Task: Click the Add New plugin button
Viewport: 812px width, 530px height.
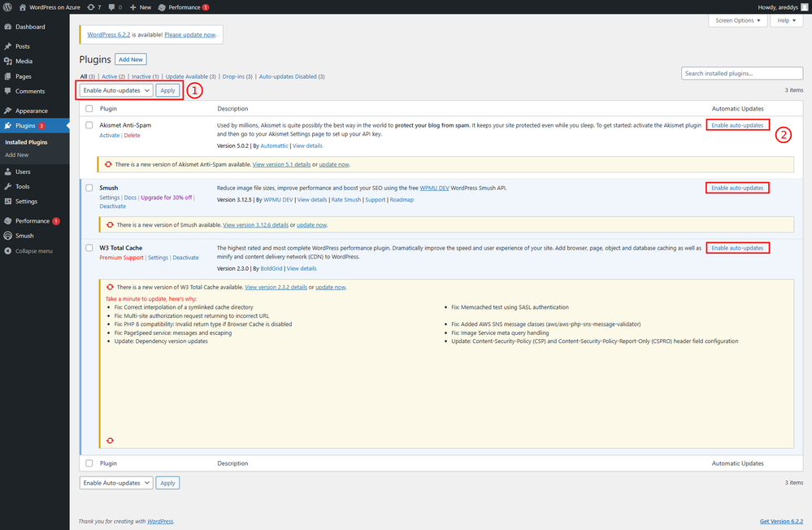Action: (x=131, y=59)
